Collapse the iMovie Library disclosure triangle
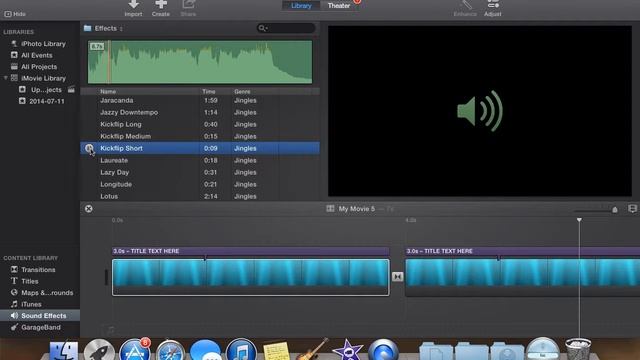 point(6,78)
